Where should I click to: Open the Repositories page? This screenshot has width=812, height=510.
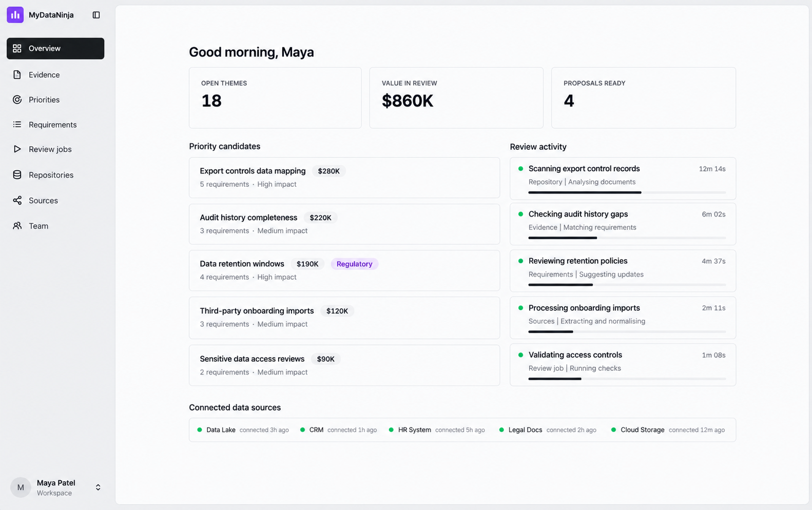55,175
